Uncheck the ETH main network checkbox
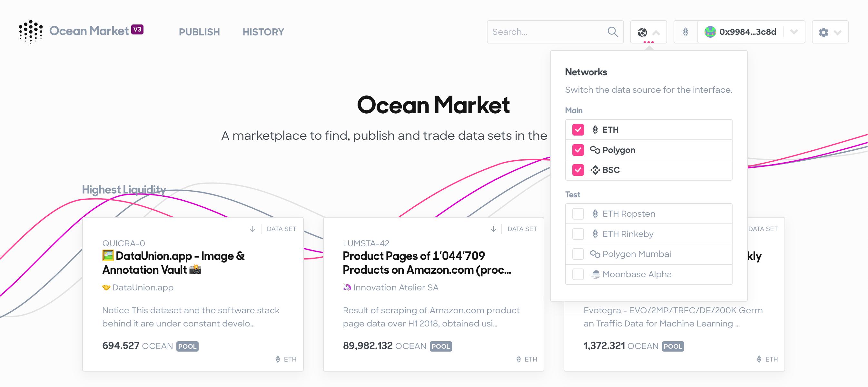 (x=578, y=129)
